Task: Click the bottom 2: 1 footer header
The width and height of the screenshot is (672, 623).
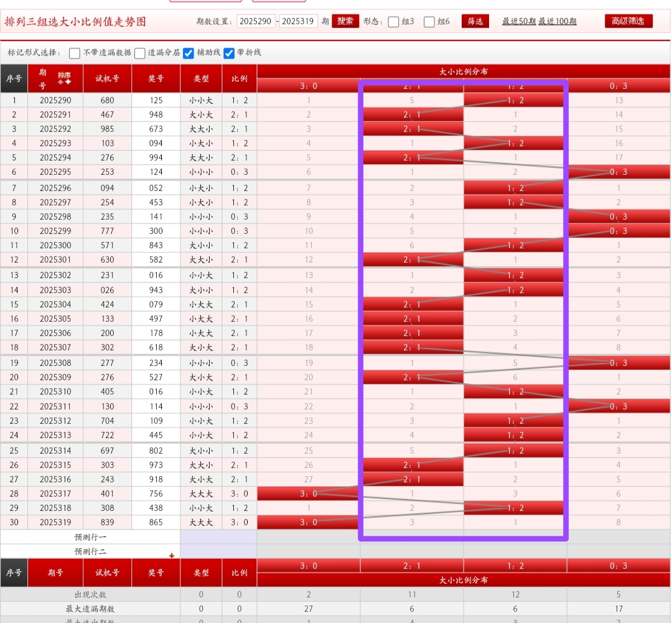Action: 412,566
